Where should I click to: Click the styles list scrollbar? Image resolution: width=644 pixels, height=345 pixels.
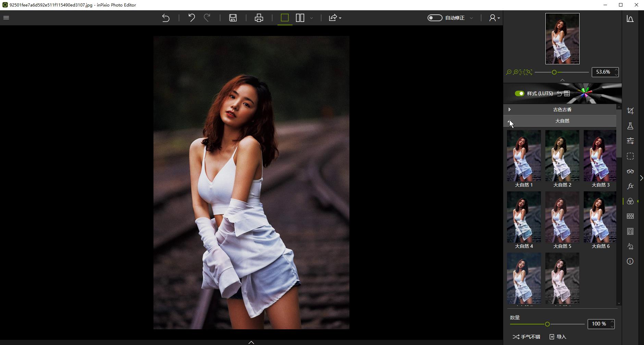pyautogui.click(x=619, y=133)
